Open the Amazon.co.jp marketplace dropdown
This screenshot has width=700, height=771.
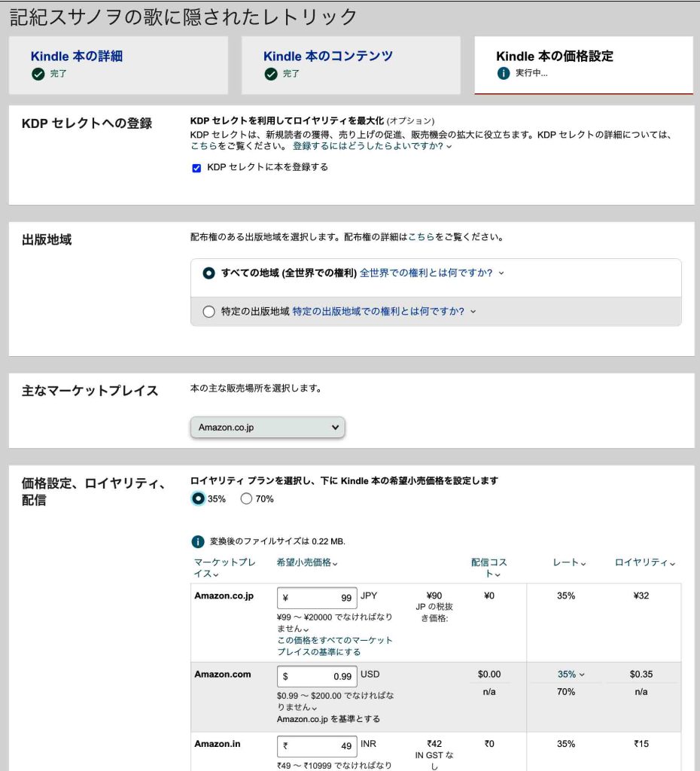(267, 427)
